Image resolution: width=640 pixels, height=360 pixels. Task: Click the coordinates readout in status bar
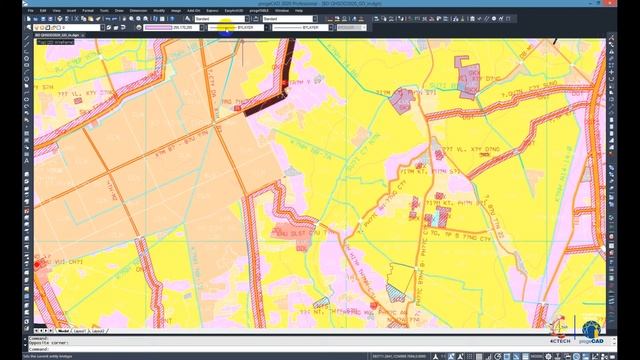[x=399, y=356]
